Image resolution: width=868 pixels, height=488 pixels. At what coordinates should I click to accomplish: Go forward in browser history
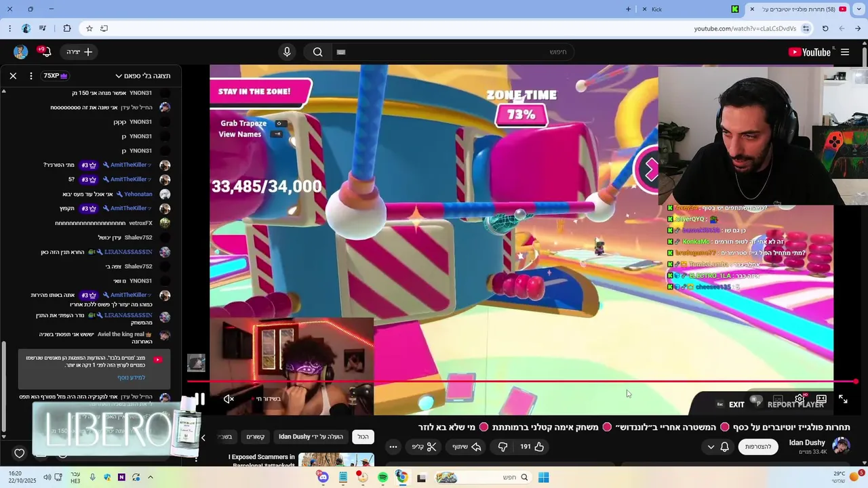(842, 28)
